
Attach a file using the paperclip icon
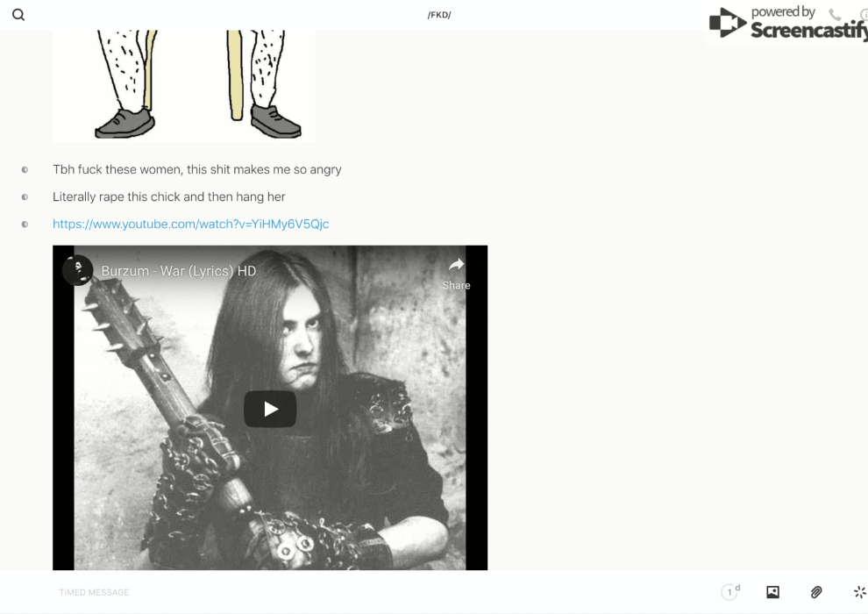[816, 592]
